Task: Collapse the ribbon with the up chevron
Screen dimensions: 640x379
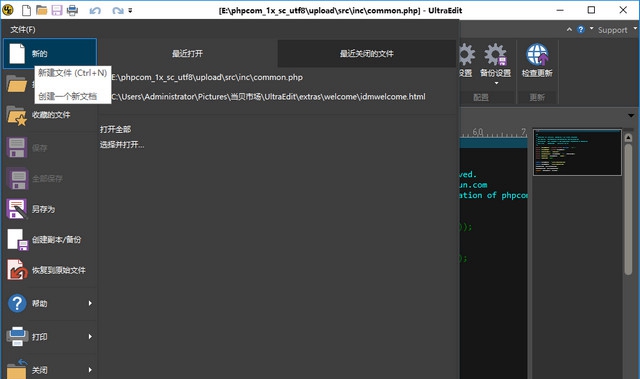Action: [x=569, y=29]
